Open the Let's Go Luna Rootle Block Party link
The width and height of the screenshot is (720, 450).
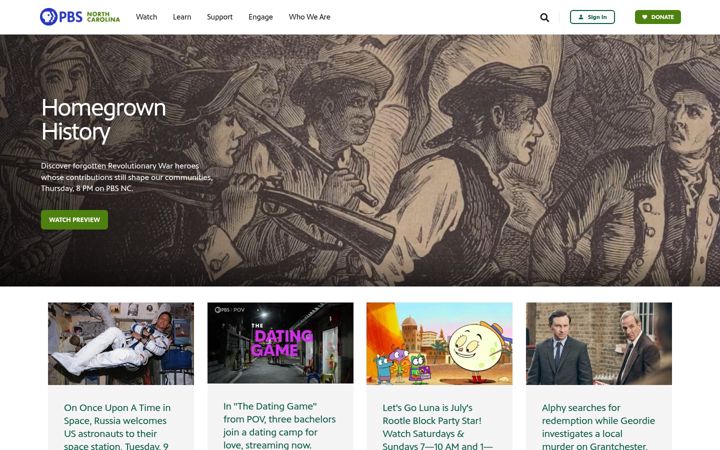[437, 427]
